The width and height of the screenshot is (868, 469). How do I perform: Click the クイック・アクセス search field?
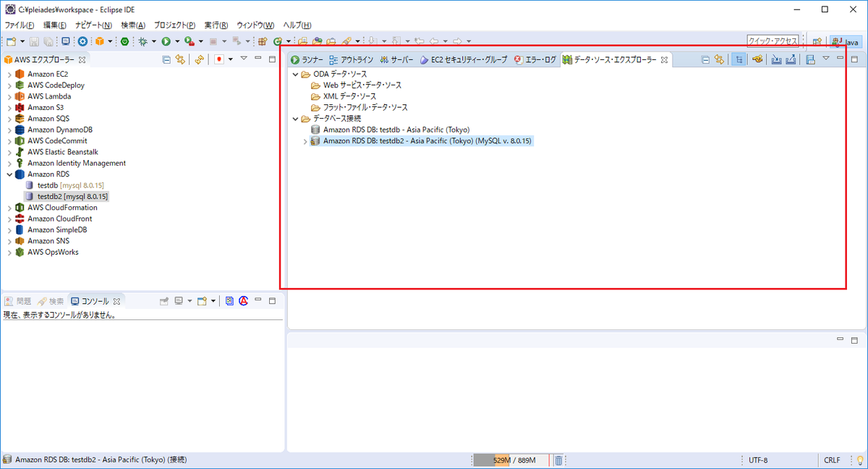point(773,42)
